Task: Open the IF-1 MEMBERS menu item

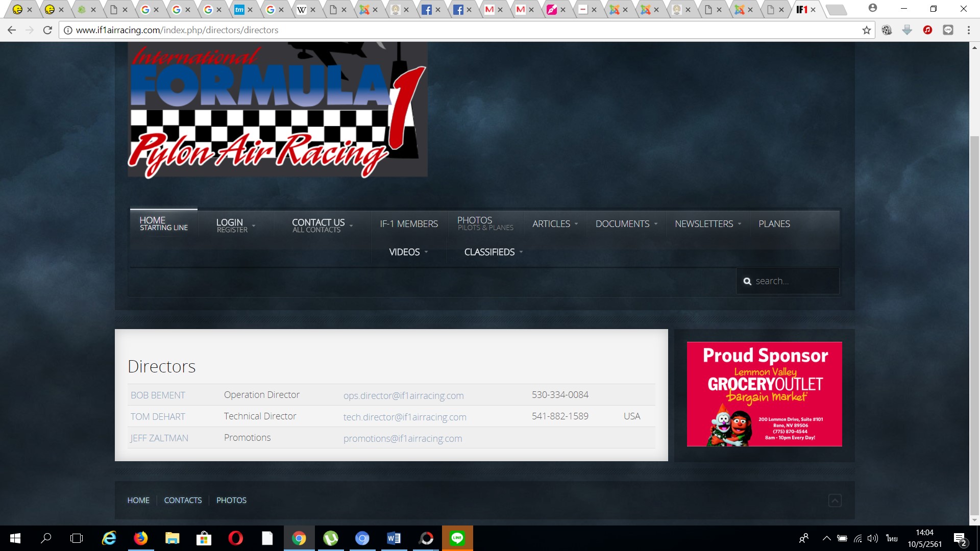Action: [x=409, y=224]
